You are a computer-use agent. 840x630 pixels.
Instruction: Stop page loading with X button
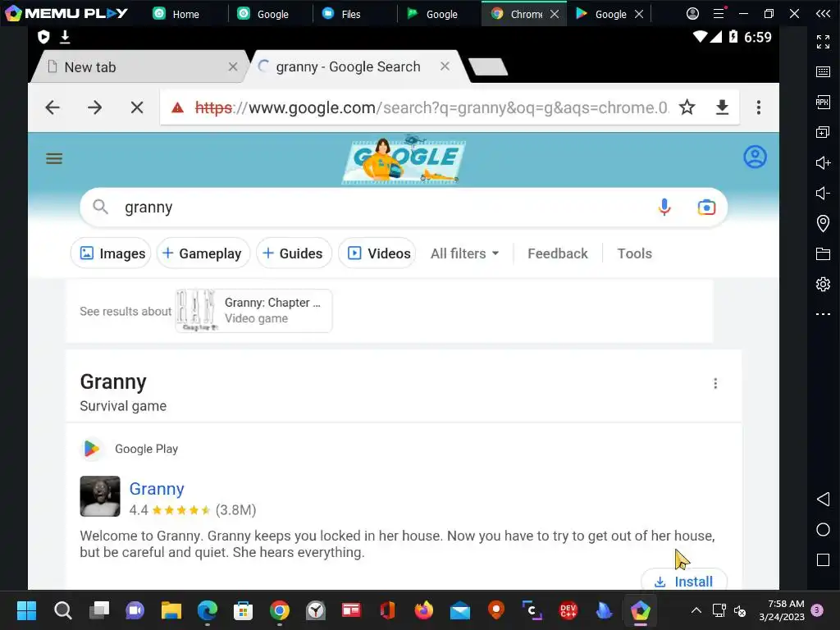pos(137,107)
